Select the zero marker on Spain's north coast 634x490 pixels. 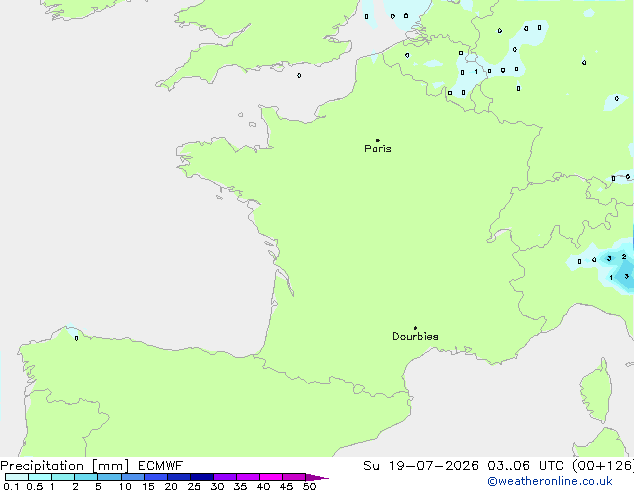[x=76, y=338]
